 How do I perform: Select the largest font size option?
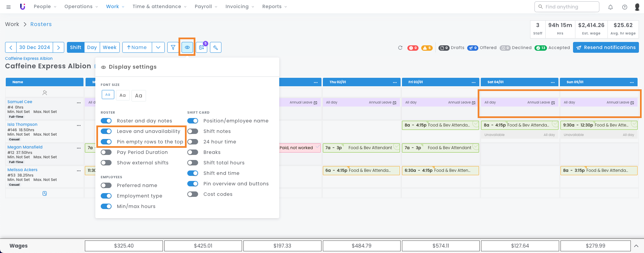point(139,96)
